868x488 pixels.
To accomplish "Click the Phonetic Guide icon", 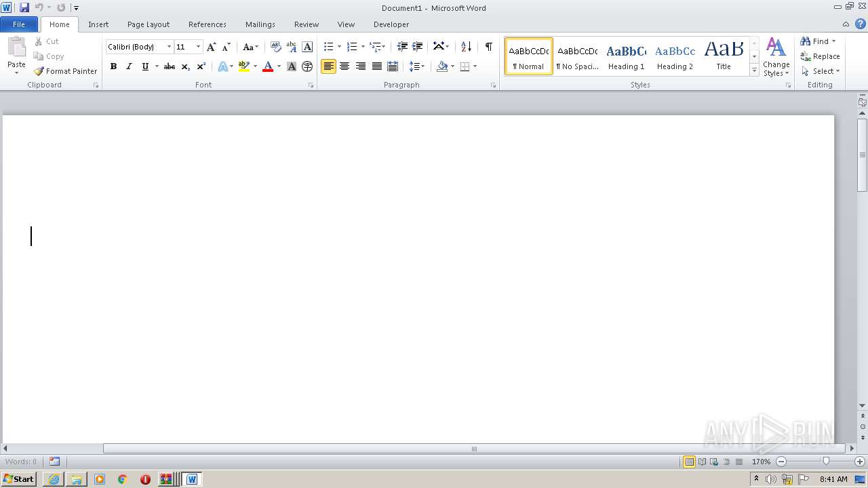I will 292,47.
